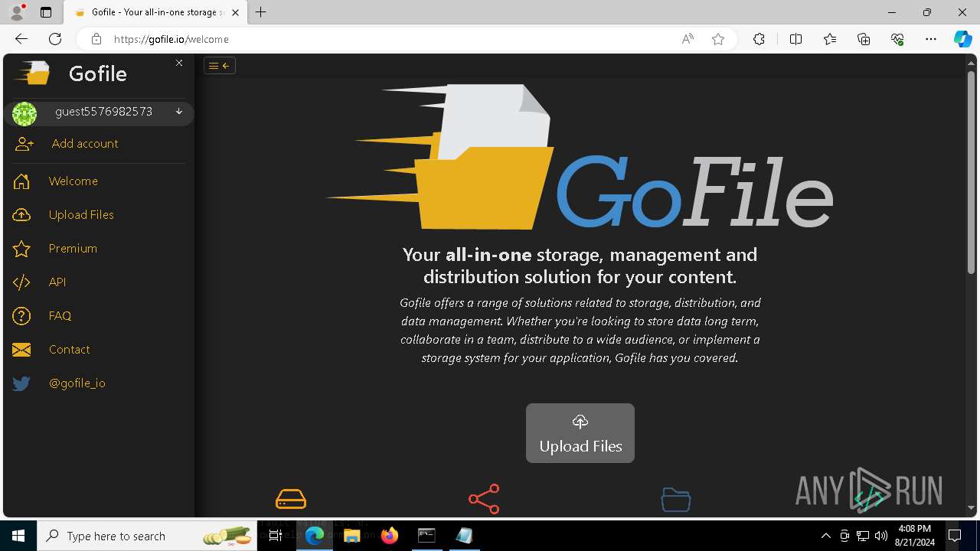Screen dimensions: 980x551
Task: Refresh the page with the reload icon
Action: coord(55,39)
